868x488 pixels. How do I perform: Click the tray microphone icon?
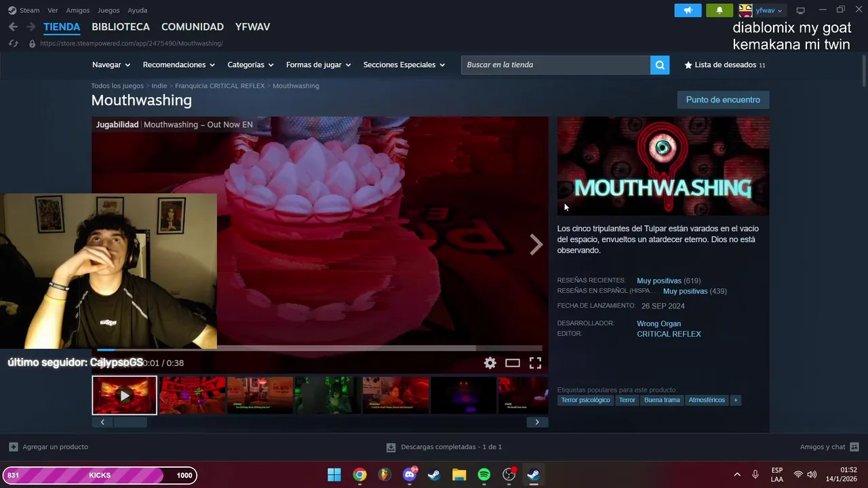tap(755, 474)
